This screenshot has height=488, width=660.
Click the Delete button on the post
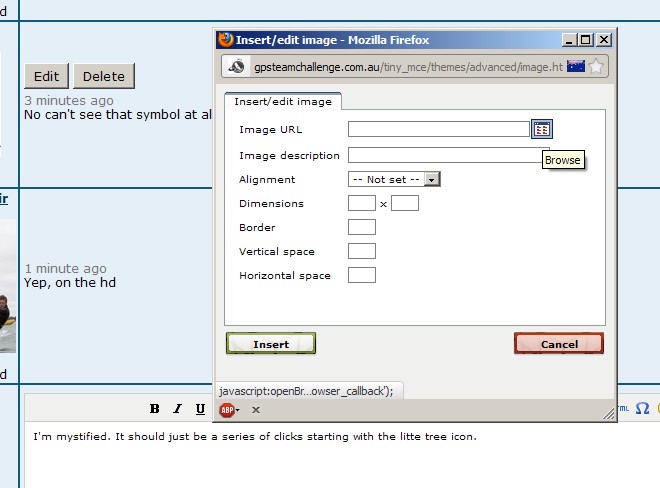[104, 76]
